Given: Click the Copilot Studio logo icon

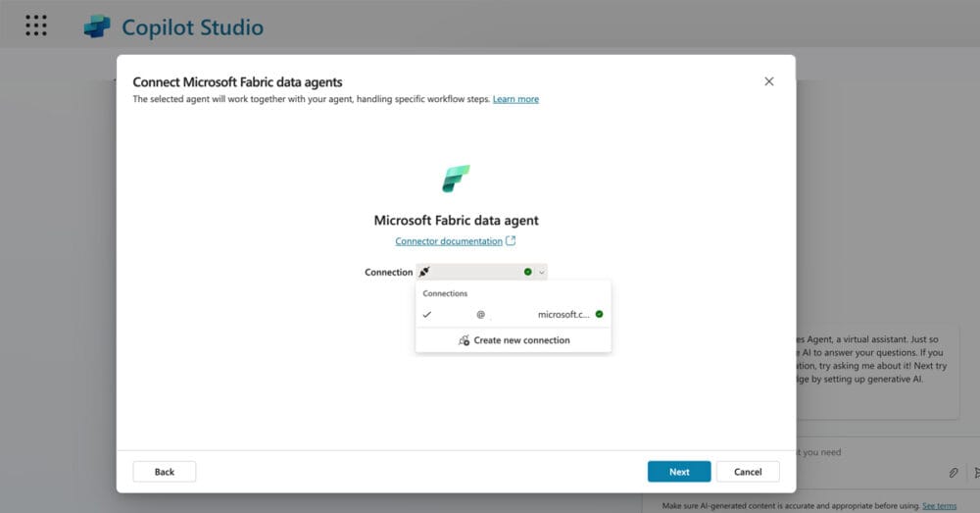Looking at the screenshot, I should (97, 26).
